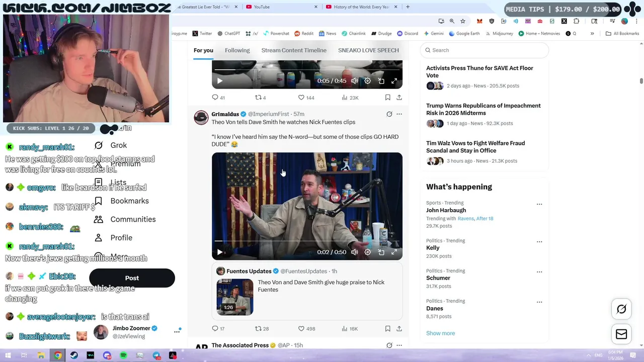Open All Bookmarks folder

tap(622, 34)
